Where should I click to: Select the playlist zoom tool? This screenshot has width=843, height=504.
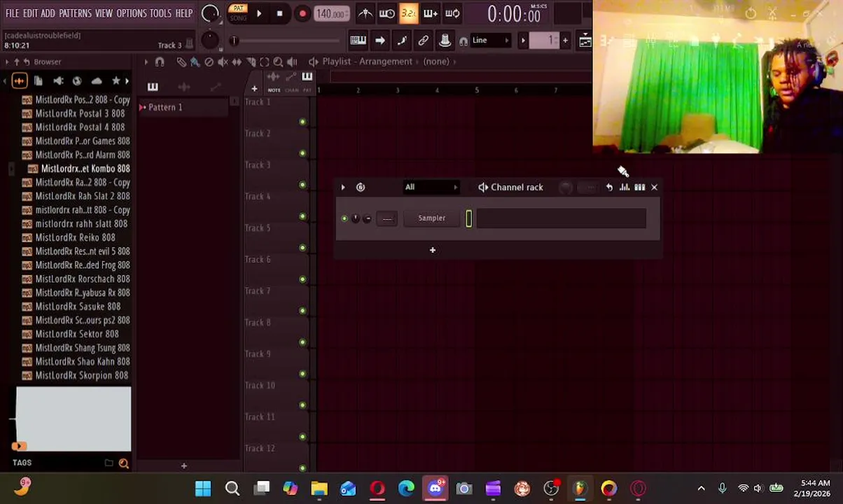tap(278, 62)
